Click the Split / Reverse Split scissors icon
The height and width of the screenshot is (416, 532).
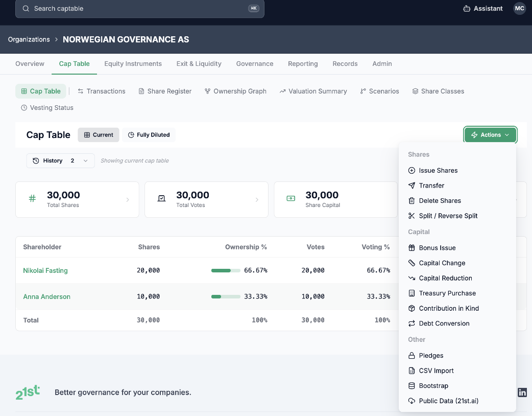coord(412,216)
